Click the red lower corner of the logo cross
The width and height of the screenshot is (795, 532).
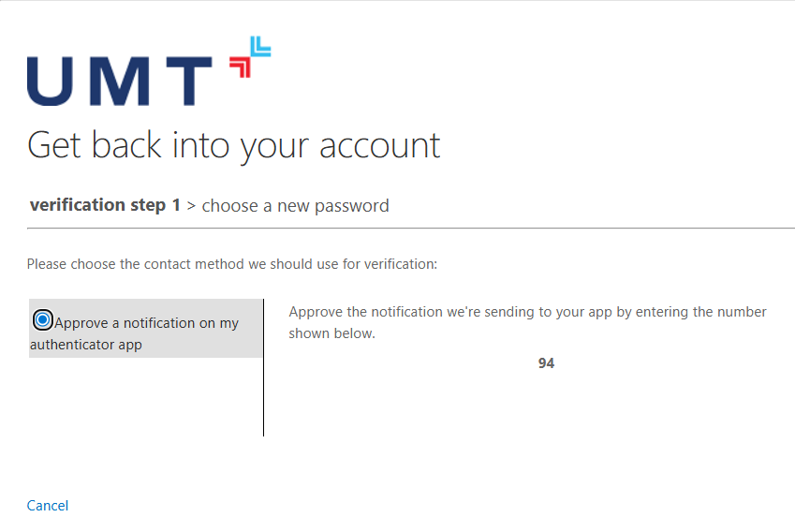(x=240, y=66)
